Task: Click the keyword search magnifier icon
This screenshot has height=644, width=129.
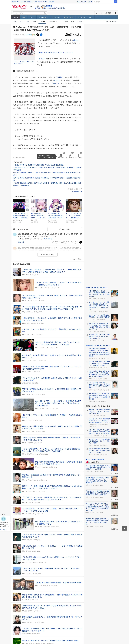Action: 45,13
